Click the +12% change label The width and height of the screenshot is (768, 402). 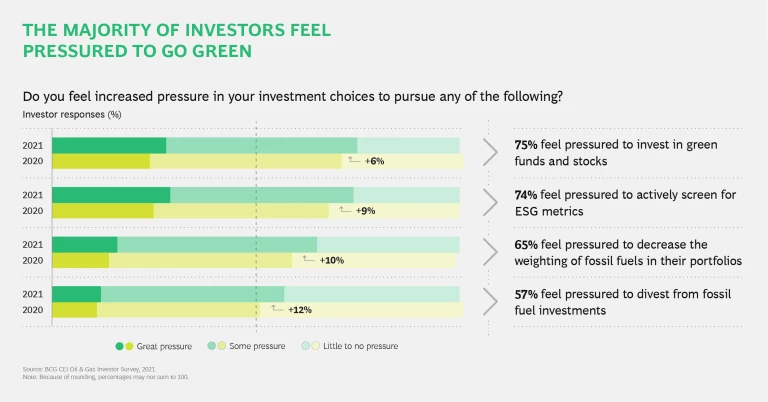coord(300,310)
